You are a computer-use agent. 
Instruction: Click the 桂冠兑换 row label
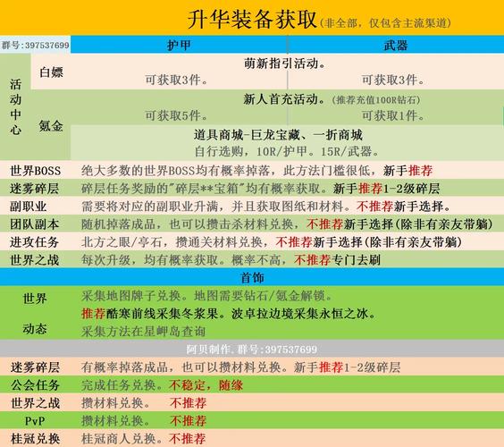35,439
